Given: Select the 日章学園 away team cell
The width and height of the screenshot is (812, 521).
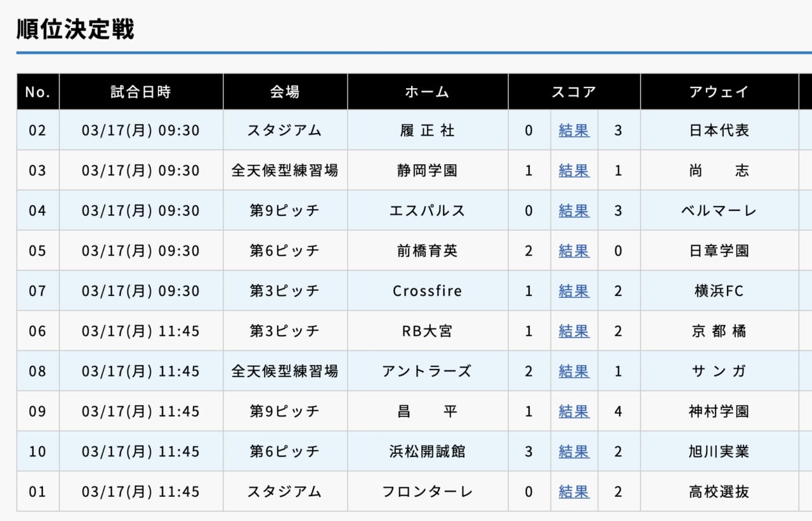Looking at the screenshot, I should pos(719,251).
